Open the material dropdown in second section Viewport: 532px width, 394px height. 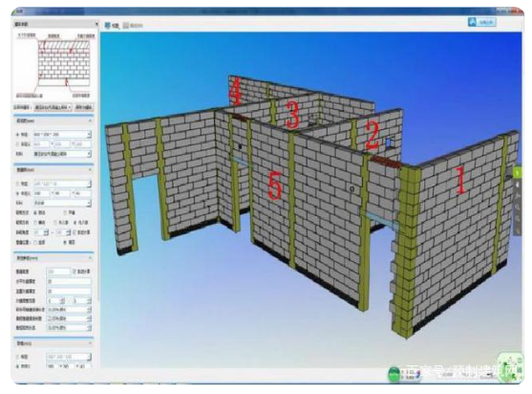tap(62, 203)
